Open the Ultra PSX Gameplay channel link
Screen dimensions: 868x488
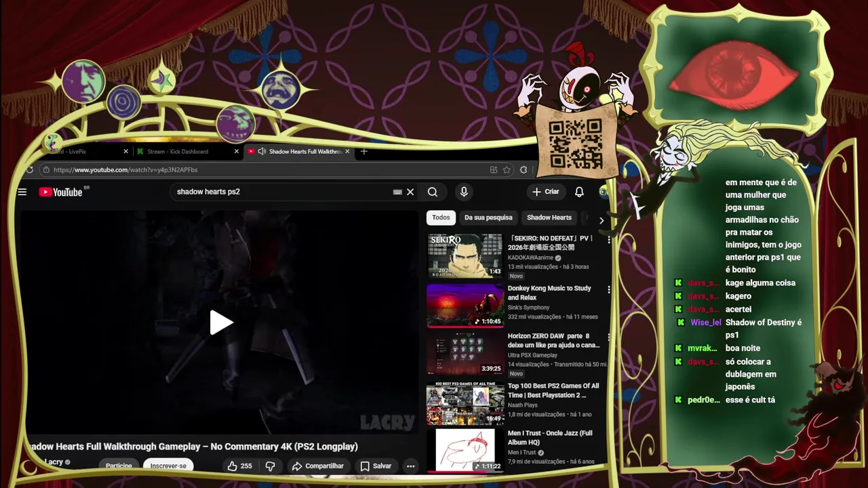click(532, 355)
